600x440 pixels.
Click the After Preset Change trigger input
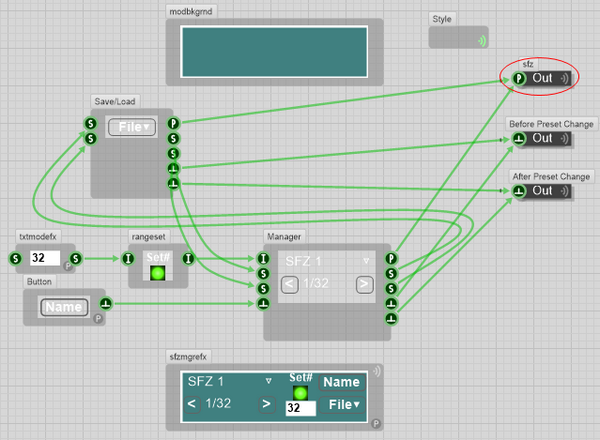point(519,191)
